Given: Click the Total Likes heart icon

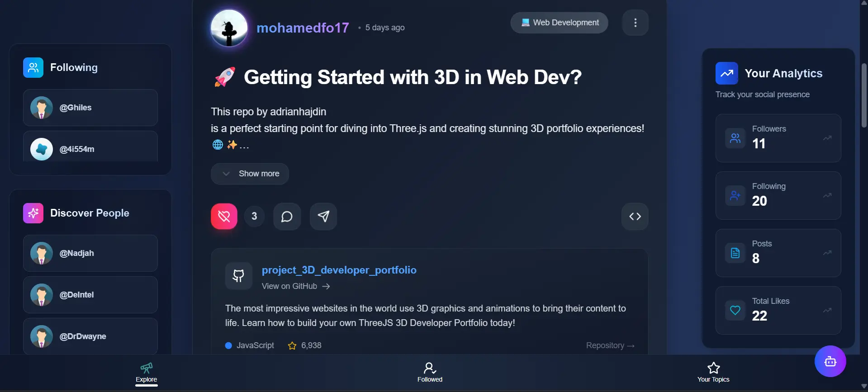Looking at the screenshot, I should pyautogui.click(x=735, y=310).
